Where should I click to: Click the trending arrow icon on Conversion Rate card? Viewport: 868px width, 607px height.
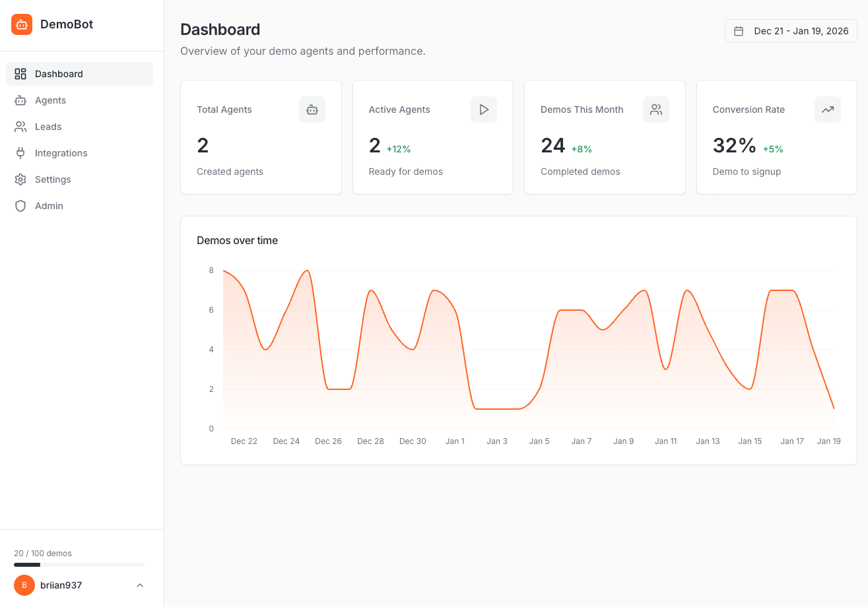[x=827, y=110]
